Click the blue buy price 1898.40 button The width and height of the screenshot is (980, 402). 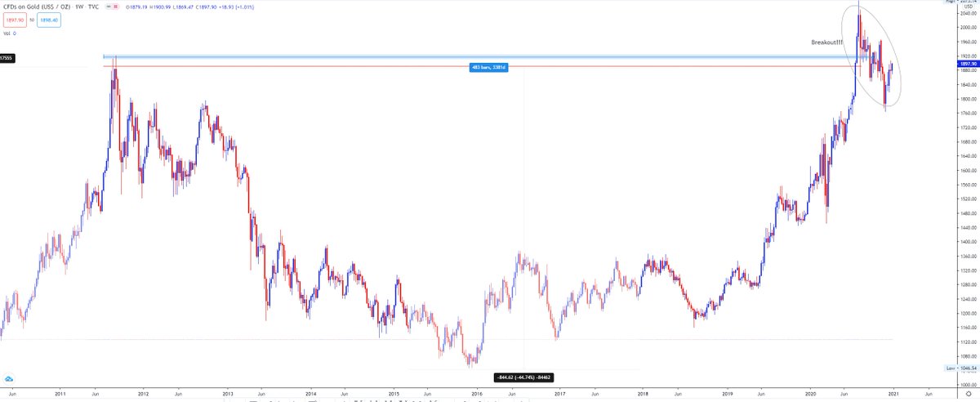(49, 22)
